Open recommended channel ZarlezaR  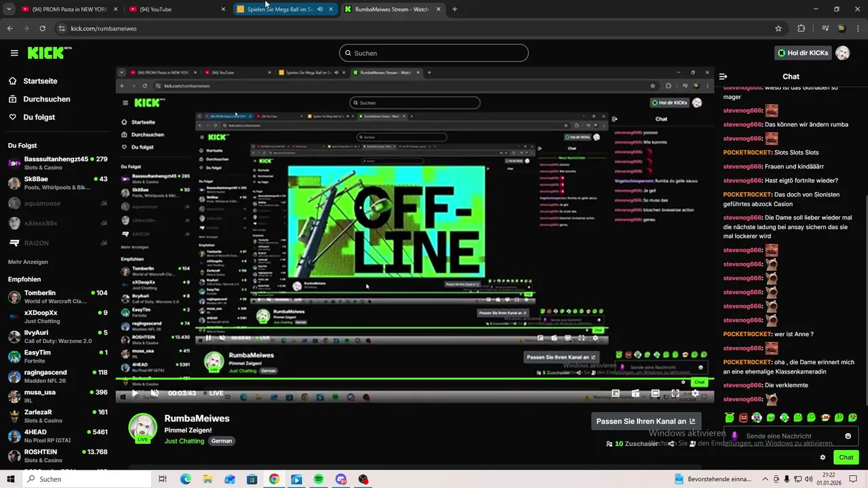[x=58, y=416]
